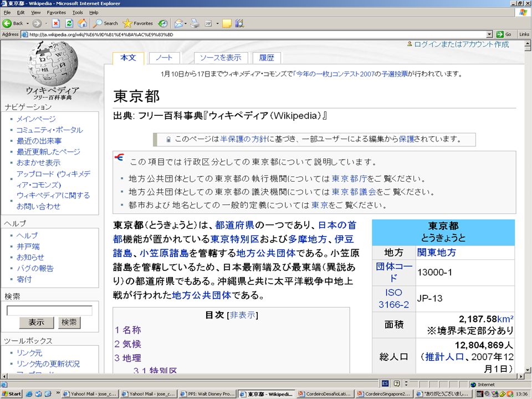Click the Mail envelope icon

point(178,23)
